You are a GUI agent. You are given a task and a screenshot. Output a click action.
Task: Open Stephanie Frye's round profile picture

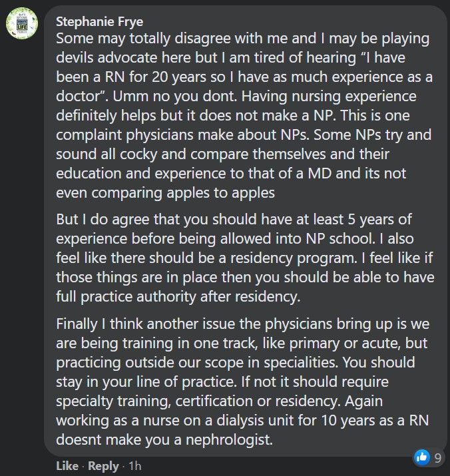pos(22,23)
